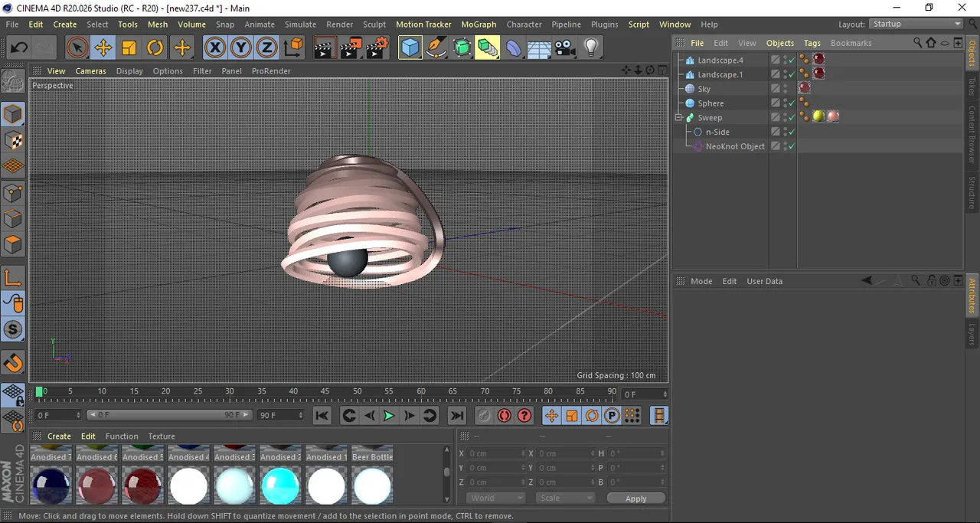
Task: Click the X position input field
Action: pyautogui.click(x=495, y=453)
